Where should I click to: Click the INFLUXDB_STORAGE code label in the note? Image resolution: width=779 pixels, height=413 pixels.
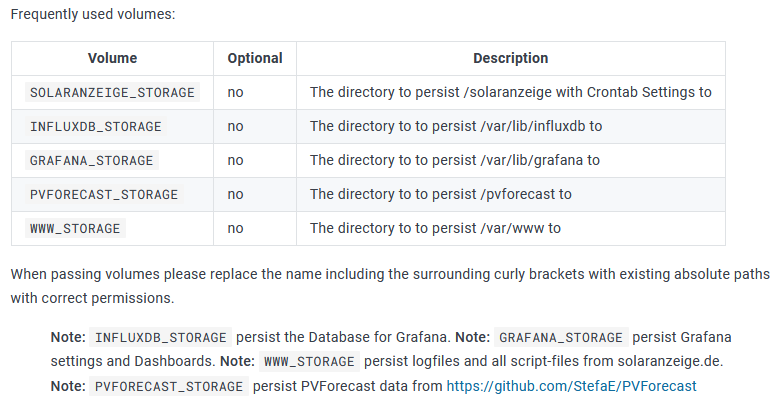pos(162,337)
